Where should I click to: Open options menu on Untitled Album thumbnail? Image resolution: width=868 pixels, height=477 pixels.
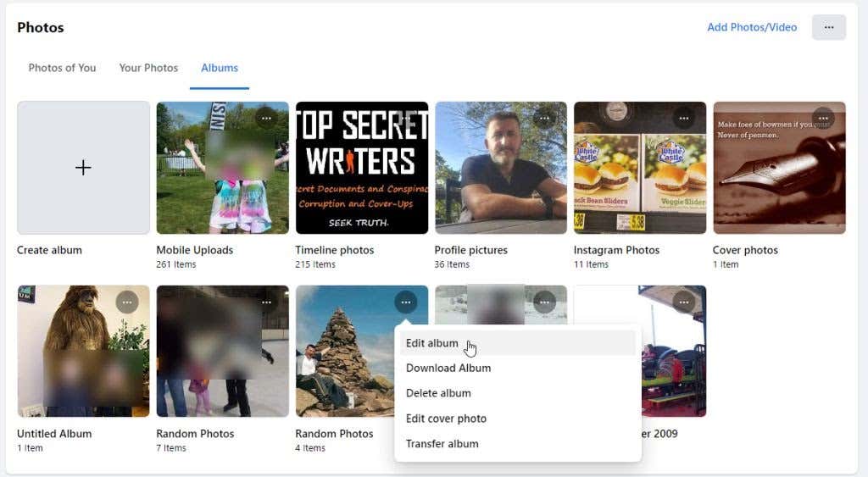[127, 302]
